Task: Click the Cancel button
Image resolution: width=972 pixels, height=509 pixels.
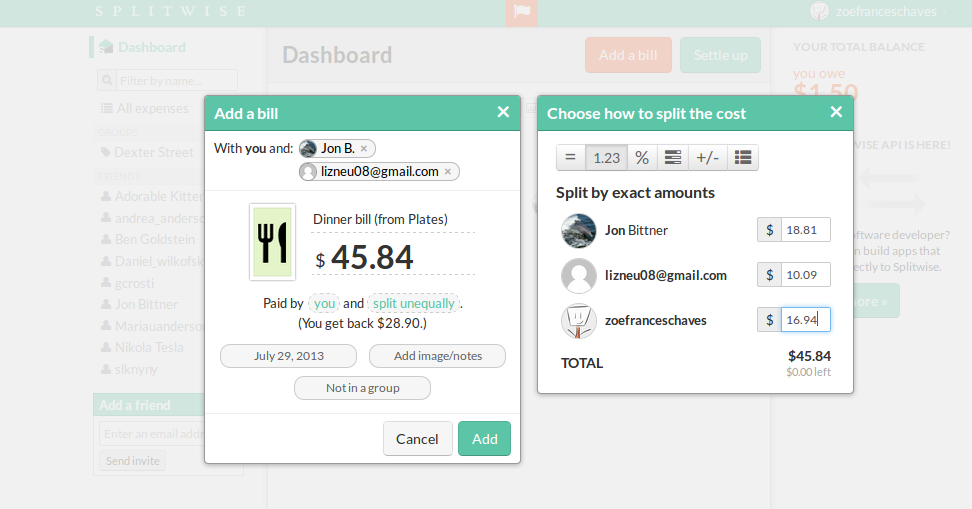Action: pyautogui.click(x=417, y=439)
